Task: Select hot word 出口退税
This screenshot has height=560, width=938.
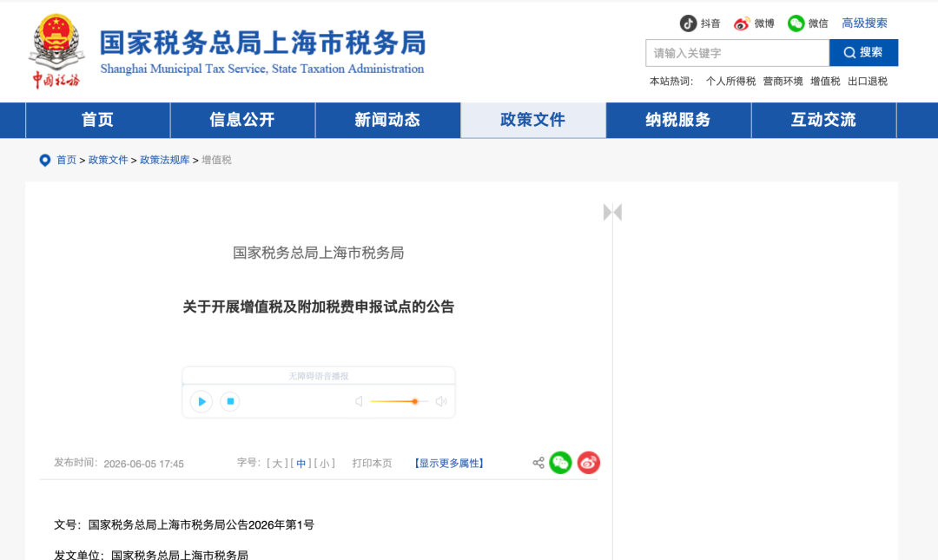Action: point(868,82)
